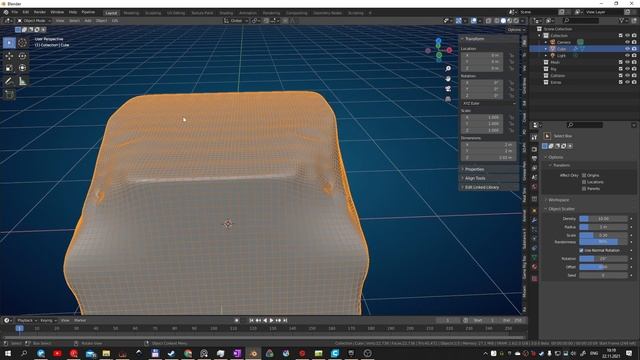Jump to the timeline start button
Screen dimensions: 640x360
[x=251, y=320]
